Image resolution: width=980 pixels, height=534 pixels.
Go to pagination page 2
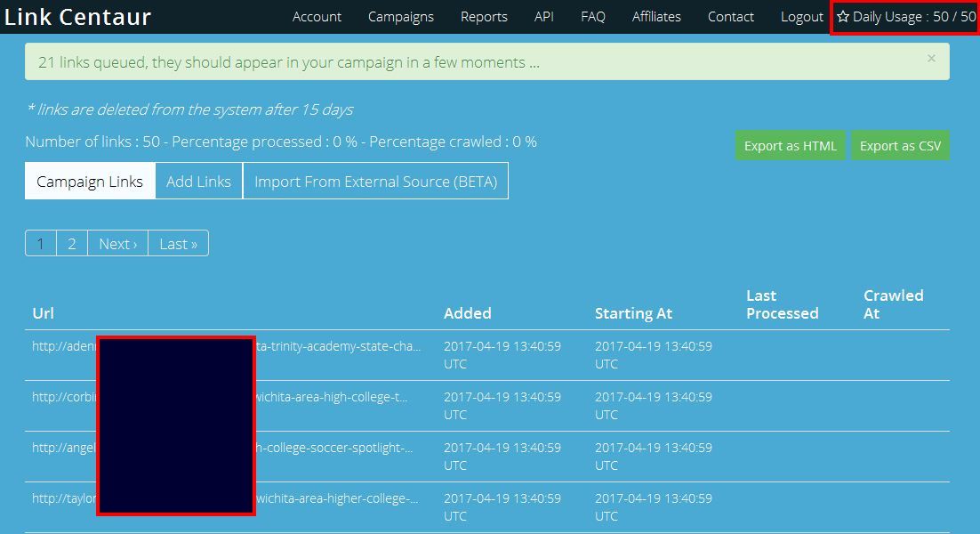72,243
